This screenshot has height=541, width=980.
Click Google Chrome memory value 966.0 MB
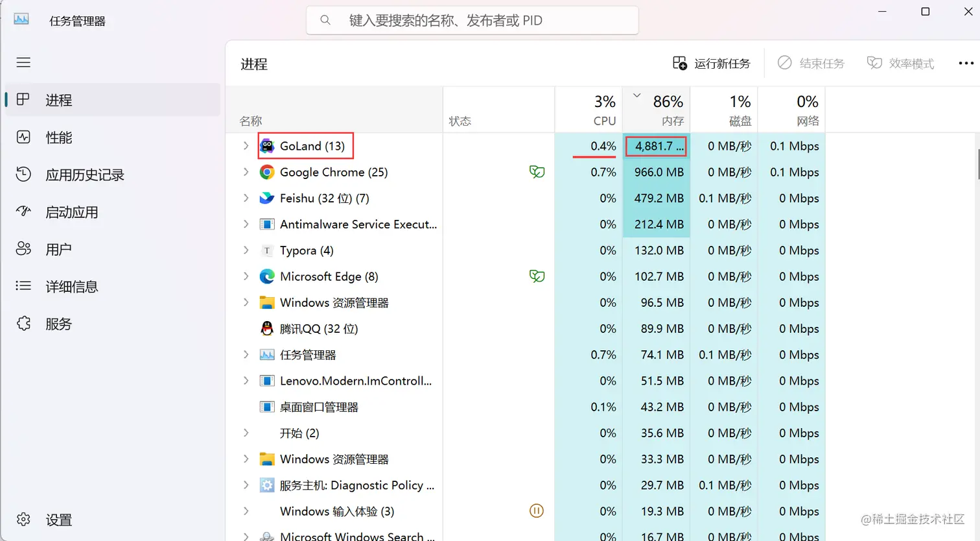(659, 172)
